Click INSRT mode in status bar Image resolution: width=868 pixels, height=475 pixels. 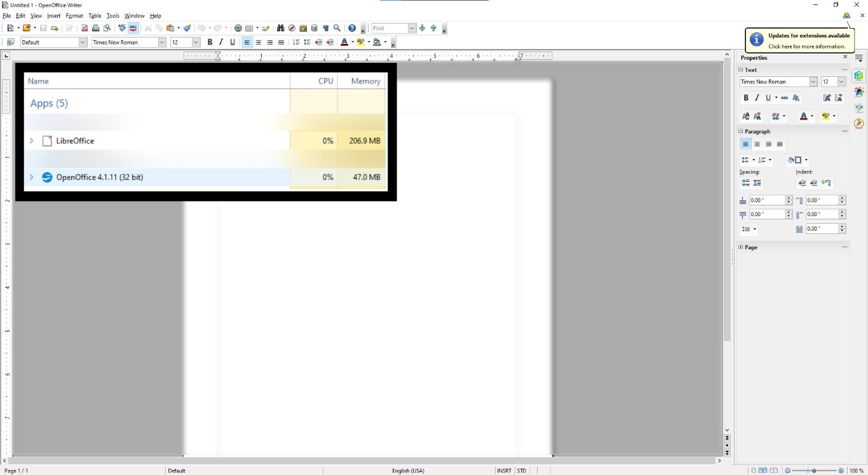(504, 471)
